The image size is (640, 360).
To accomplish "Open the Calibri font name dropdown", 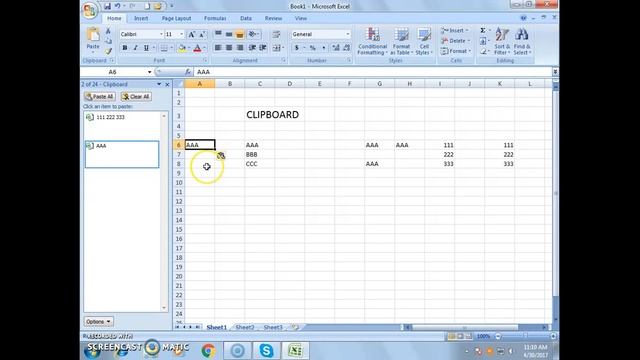I will 161,34.
